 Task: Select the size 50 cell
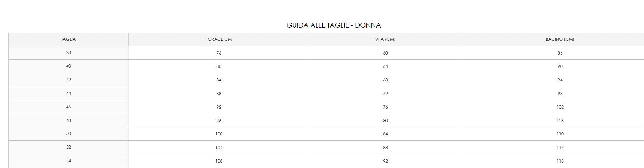[x=68, y=134]
